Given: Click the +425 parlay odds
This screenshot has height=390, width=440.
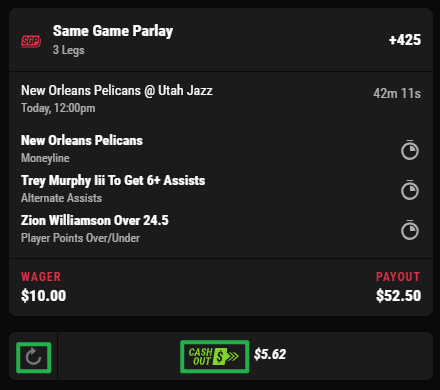Looking at the screenshot, I should (405, 40).
